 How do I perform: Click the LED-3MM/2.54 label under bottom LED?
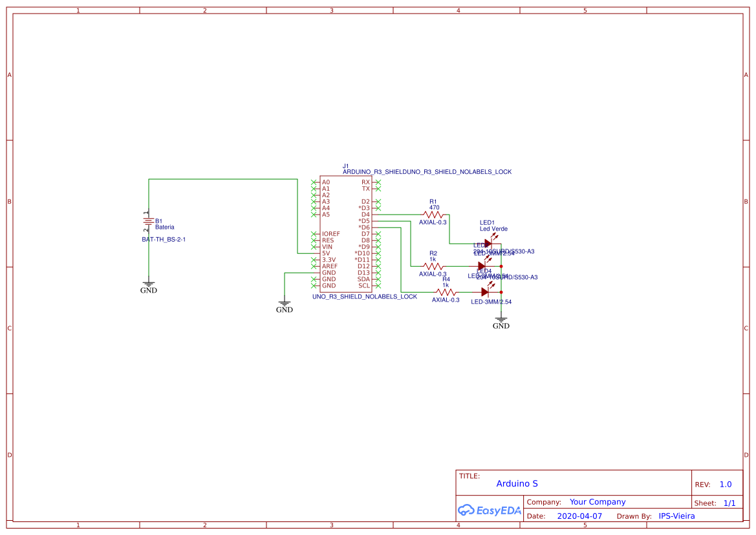tap(491, 302)
